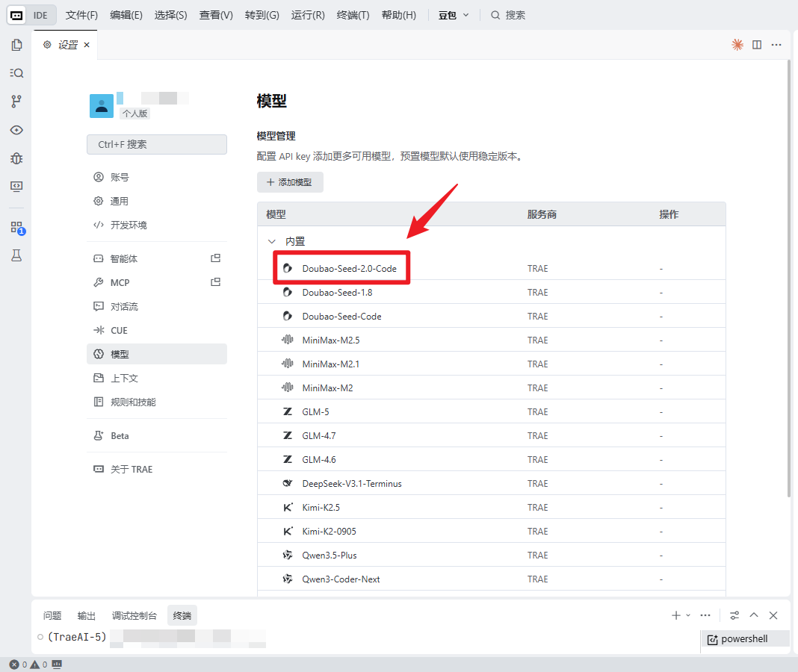Open the 终端(T) menu
Image resolution: width=798 pixels, height=672 pixels.
(353, 15)
